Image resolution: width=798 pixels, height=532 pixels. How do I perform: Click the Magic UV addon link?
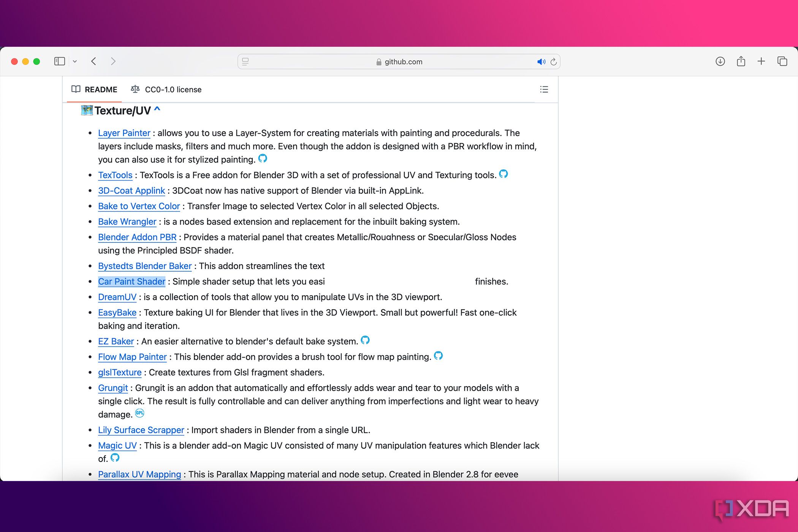click(116, 445)
